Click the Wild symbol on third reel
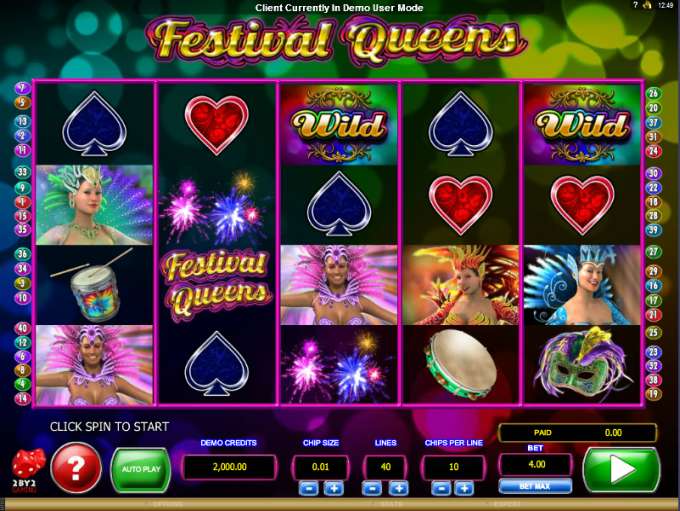The image size is (680, 511). (339, 124)
